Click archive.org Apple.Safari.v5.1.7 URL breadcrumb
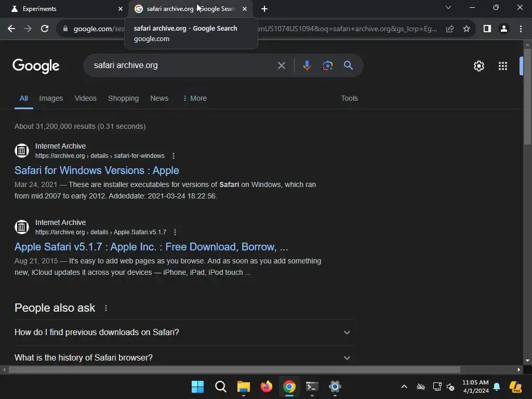 click(x=101, y=232)
